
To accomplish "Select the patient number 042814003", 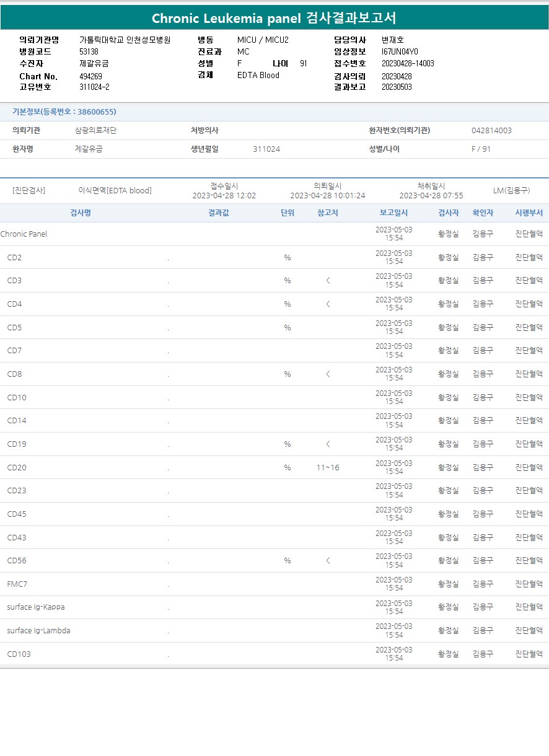I will (x=491, y=131).
